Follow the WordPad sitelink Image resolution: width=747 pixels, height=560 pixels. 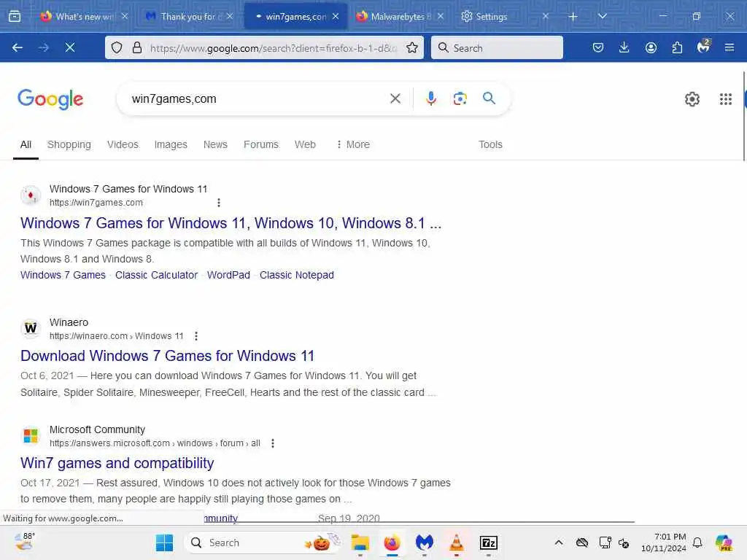tap(228, 275)
